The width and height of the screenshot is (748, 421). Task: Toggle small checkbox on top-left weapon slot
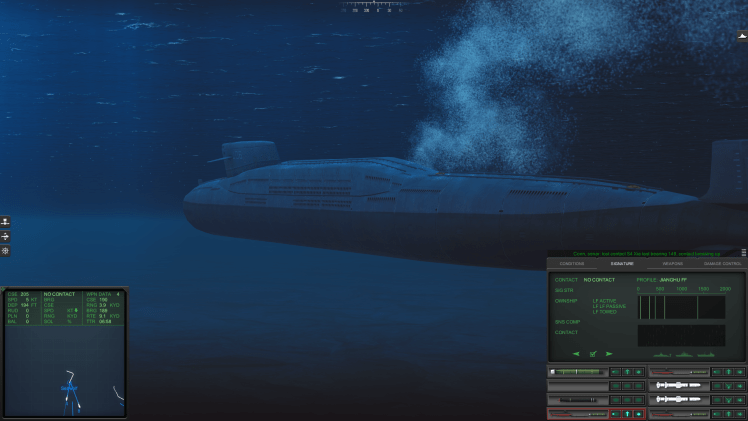(x=552, y=372)
